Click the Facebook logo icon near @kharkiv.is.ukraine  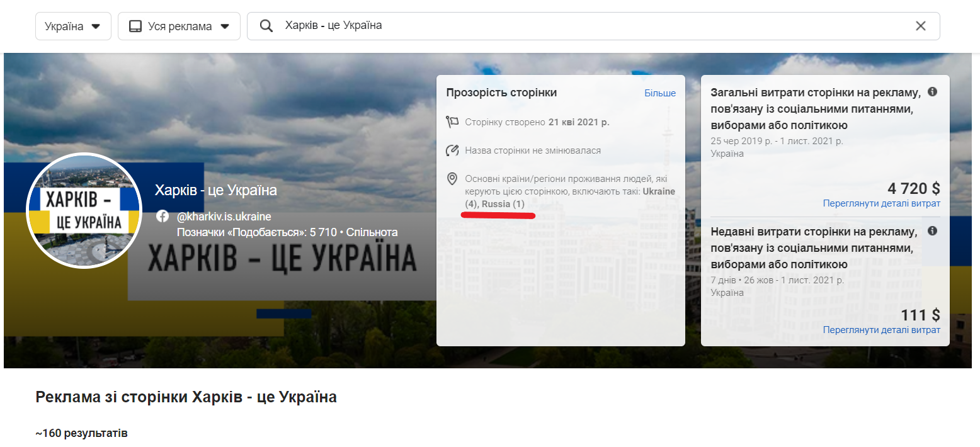coord(162,217)
